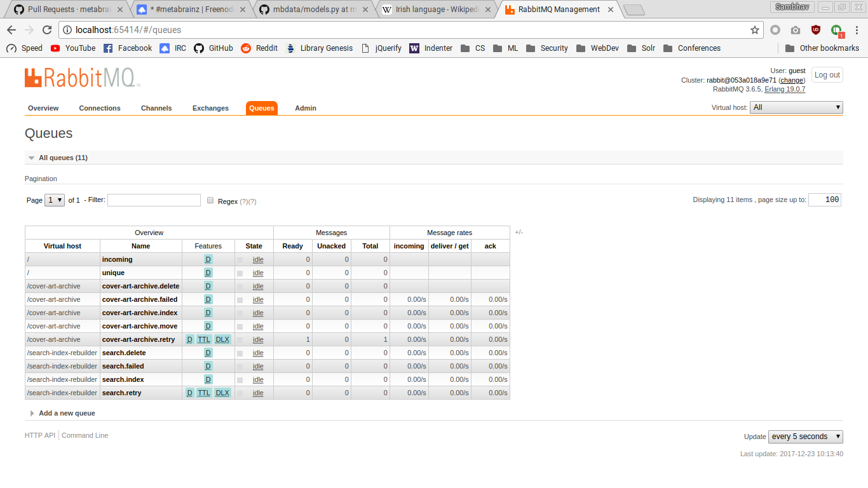Open the Other bookmarks folder
This screenshot has width=868, height=488.
822,48
